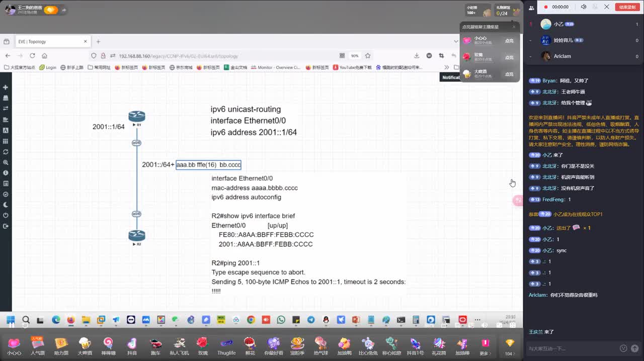Open Windows Start menu in taskbar
Viewport: 644px width, 361px height.
click(x=11, y=320)
